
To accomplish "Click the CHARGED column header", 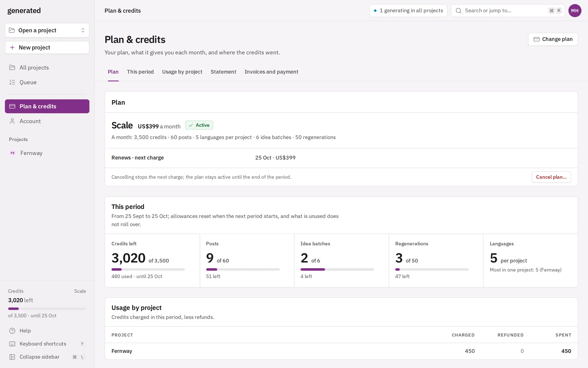I will (463, 335).
